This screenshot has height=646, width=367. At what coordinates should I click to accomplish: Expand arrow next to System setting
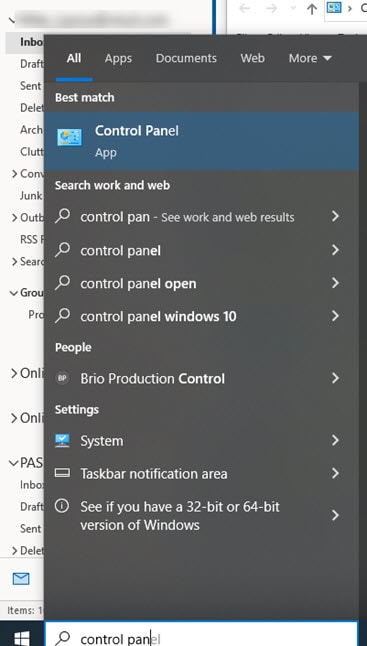[x=335, y=440]
